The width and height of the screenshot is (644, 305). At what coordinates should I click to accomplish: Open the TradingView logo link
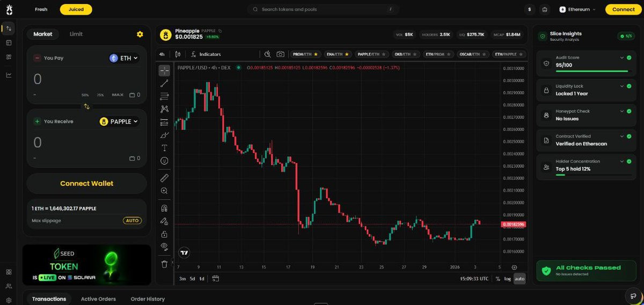184,252
